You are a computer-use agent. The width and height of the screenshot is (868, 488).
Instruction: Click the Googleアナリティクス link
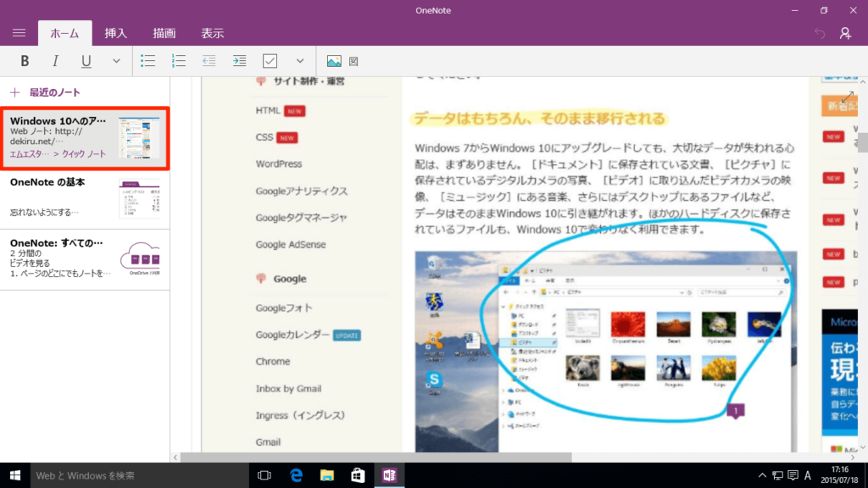302,191
